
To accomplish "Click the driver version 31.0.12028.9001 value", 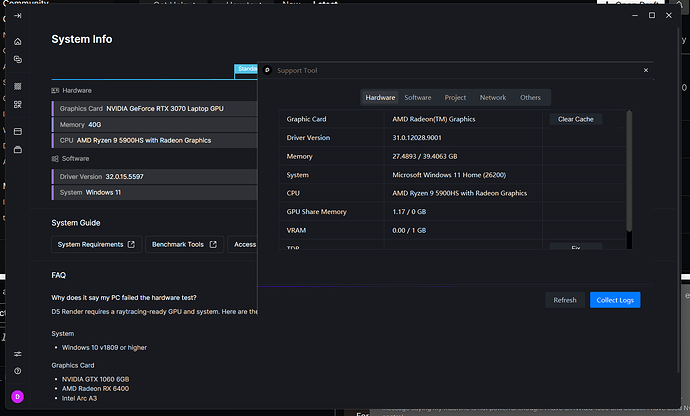I will (417, 138).
